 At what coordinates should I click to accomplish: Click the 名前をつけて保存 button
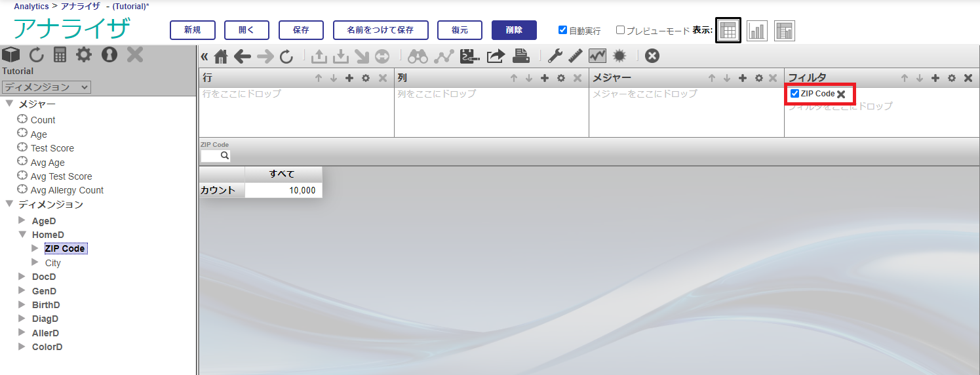click(380, 30)
